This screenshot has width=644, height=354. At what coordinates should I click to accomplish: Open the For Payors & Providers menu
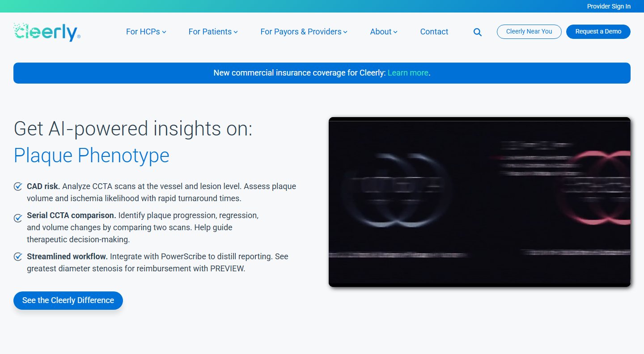301,32
